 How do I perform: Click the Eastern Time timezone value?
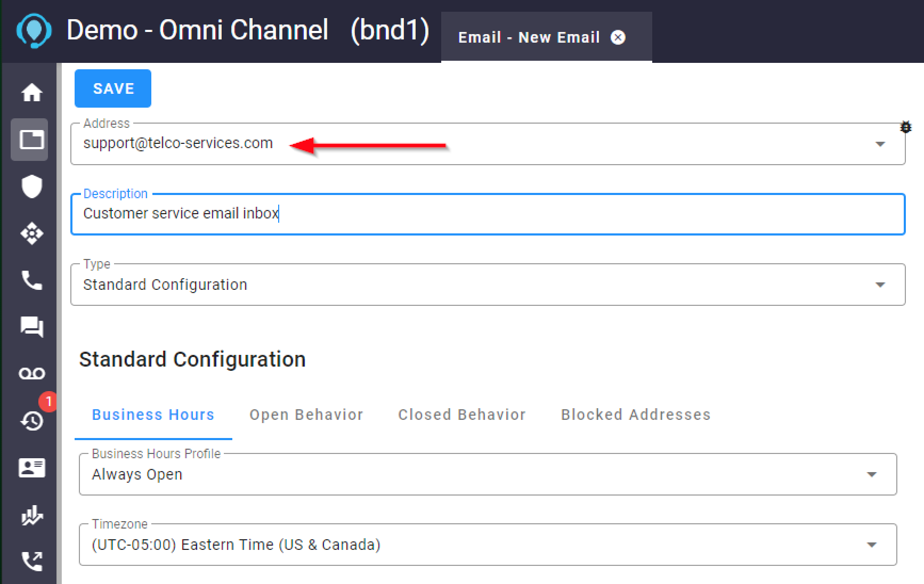tap(236, 545)
